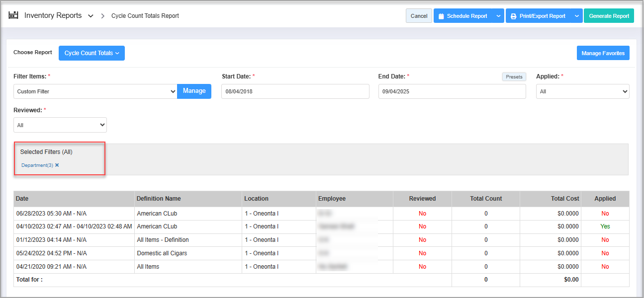Screen dimensions: 644x298
Task: Expand the Schedule Report dropdown arrow
Action: [x=498, y=16]
